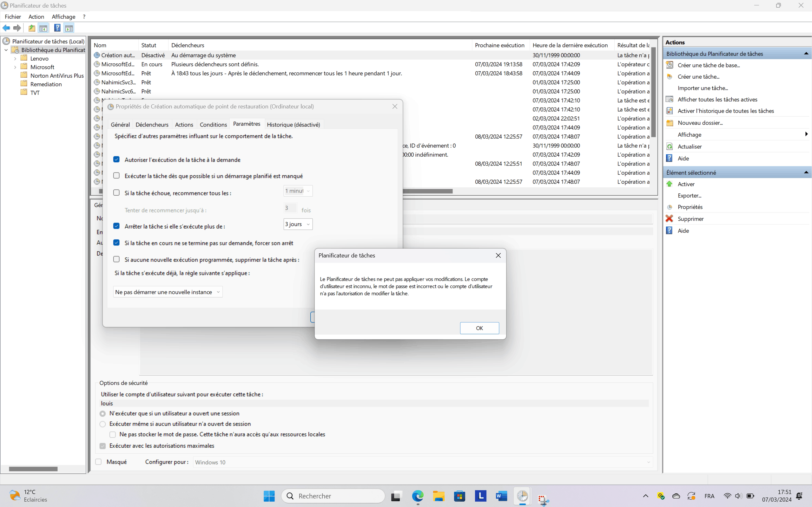Click the Activer l'historique icon
The height and width of the screenshot is (507, 812).
670,111
